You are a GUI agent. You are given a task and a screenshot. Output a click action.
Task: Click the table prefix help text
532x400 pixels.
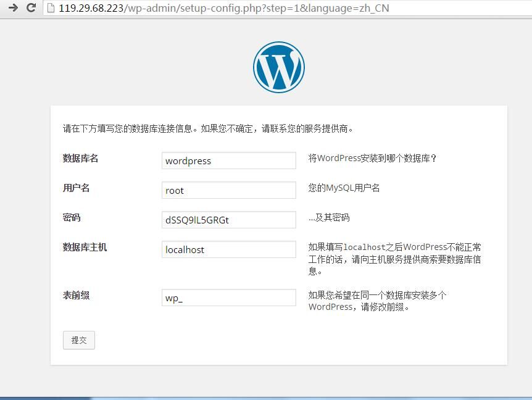pos(377,301)
